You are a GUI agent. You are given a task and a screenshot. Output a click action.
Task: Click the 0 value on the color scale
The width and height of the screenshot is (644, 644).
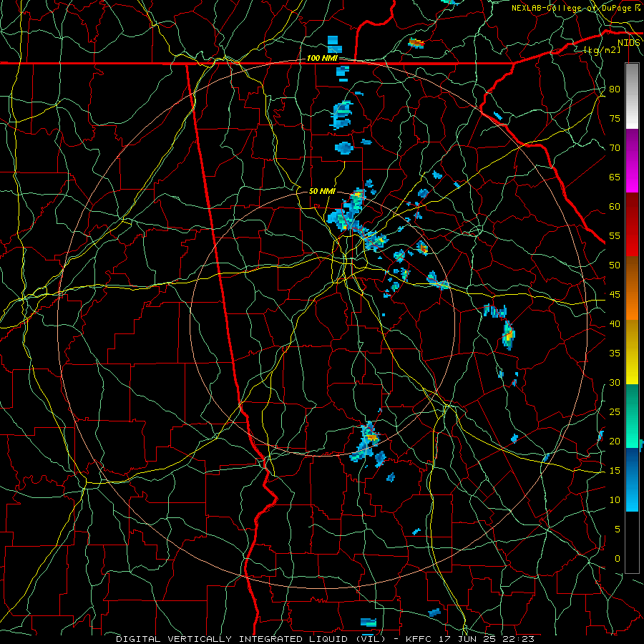click(618, 559)
